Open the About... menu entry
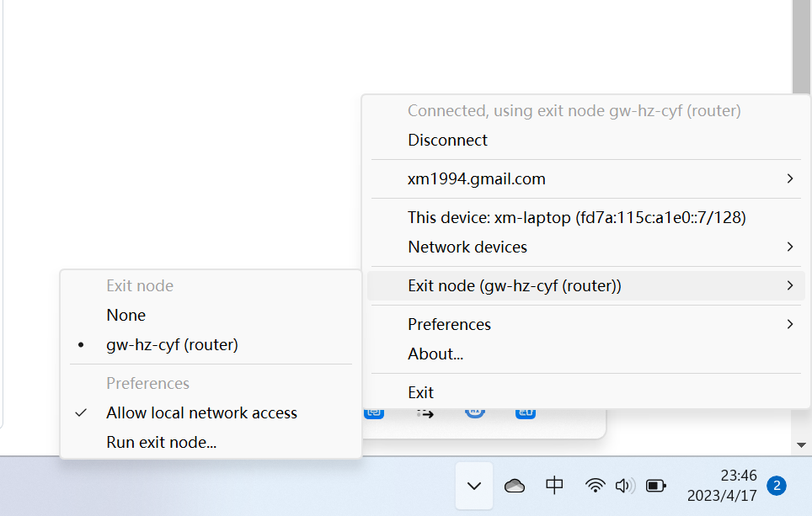 click(435, 354)
